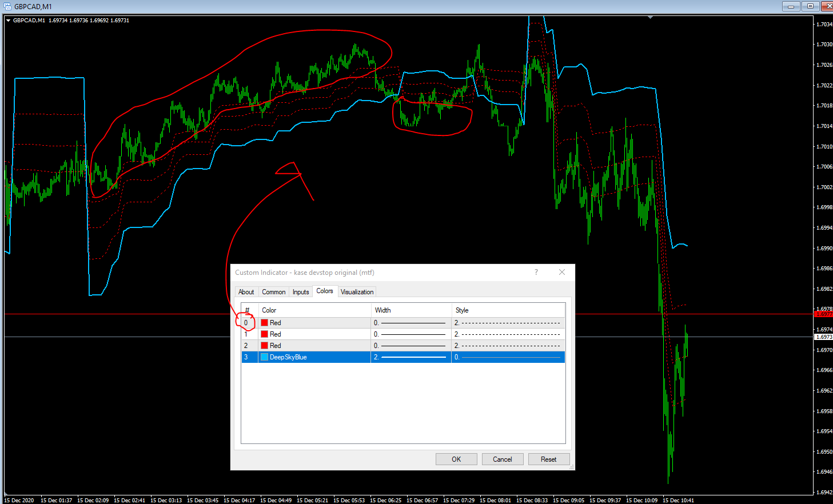Select the Common tab
Viewport: 833px width, 504px height.
tap(273, 292)
